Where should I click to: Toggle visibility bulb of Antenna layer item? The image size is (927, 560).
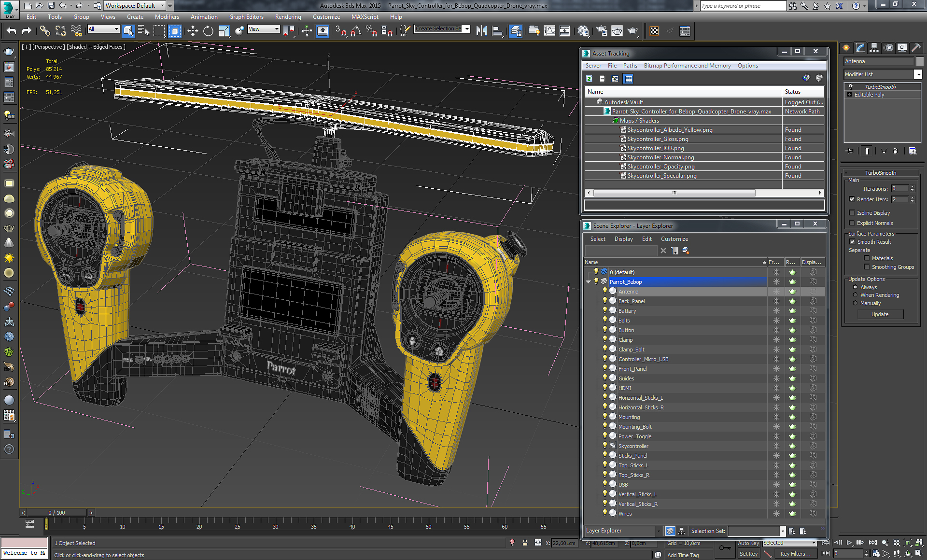(604, 291)
